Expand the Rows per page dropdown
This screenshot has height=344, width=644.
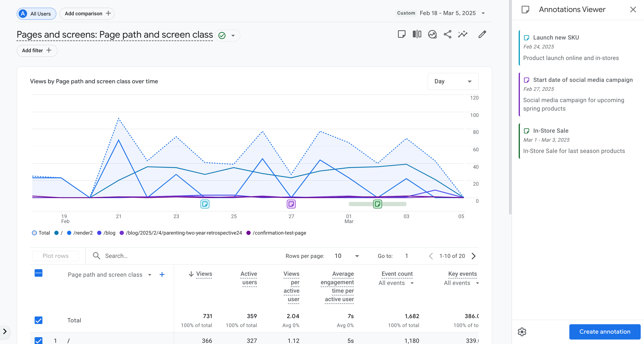[x=347, y=256]
